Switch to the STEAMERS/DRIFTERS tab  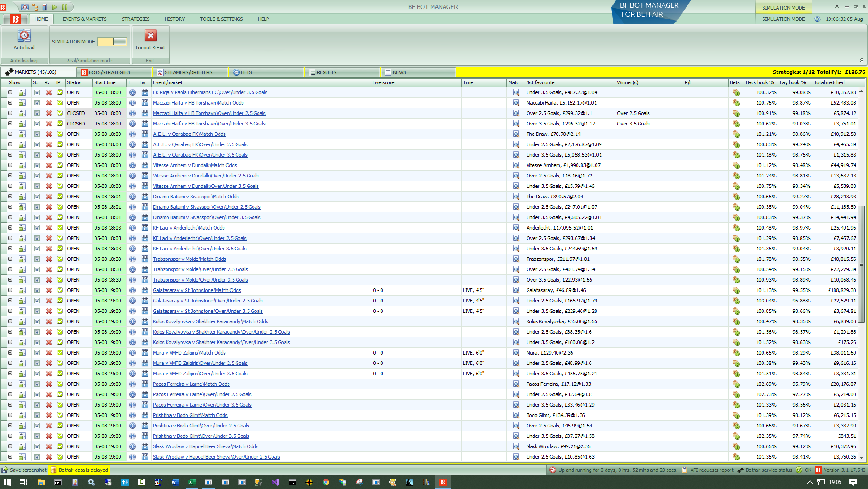pos(191,72)
